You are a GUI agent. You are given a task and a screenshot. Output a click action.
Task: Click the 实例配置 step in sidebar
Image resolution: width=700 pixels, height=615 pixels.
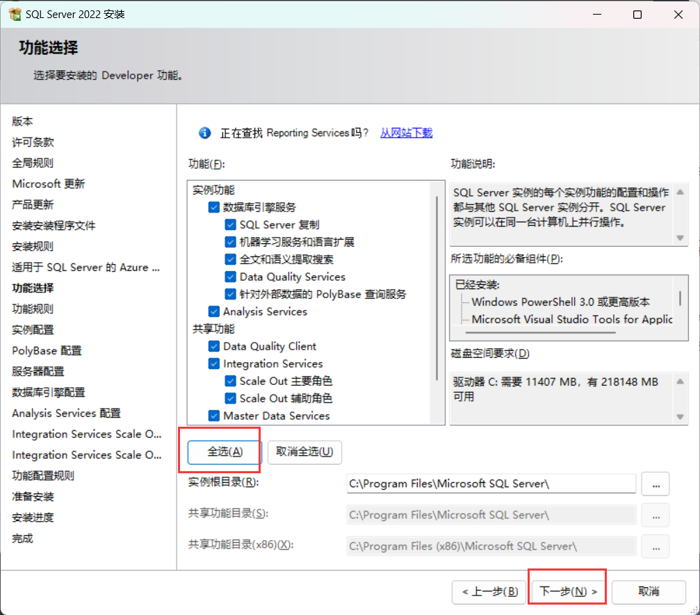click(x=33, y=330)
